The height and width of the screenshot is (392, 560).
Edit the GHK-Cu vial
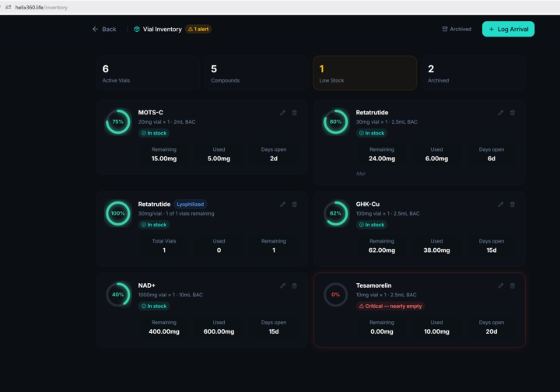(501, 205)
